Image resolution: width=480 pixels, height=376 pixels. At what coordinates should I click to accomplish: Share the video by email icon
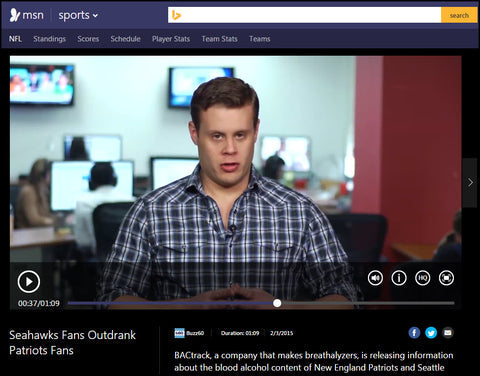pyautogui.click(x=448, y=332)
